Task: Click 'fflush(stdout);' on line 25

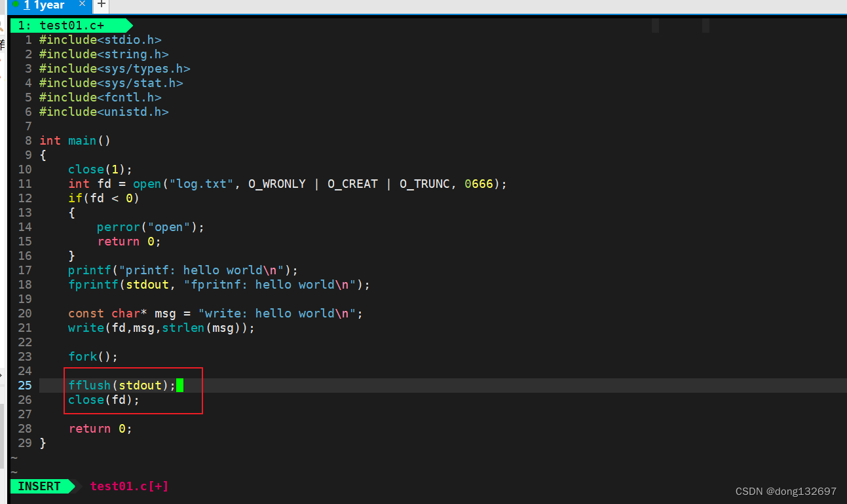Action: coord(122,386)
